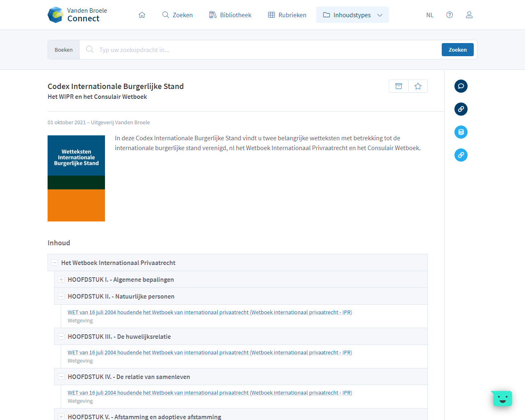The image size is (525, 420).
Task: Click the Rubrieken grid icon
Action: tap(272, 15)
